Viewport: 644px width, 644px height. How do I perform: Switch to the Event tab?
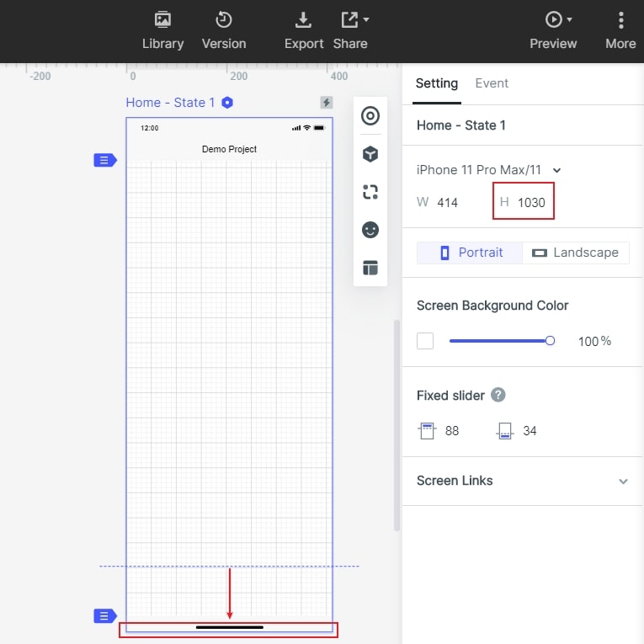pos(492,83)
